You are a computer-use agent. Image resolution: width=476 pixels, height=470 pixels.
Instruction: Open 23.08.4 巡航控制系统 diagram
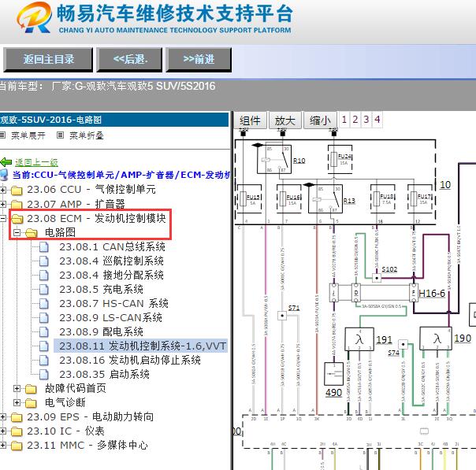(111, 261)
